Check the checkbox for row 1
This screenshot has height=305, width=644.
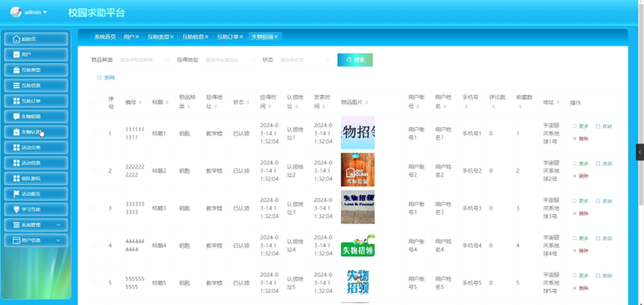pos(94,133)
